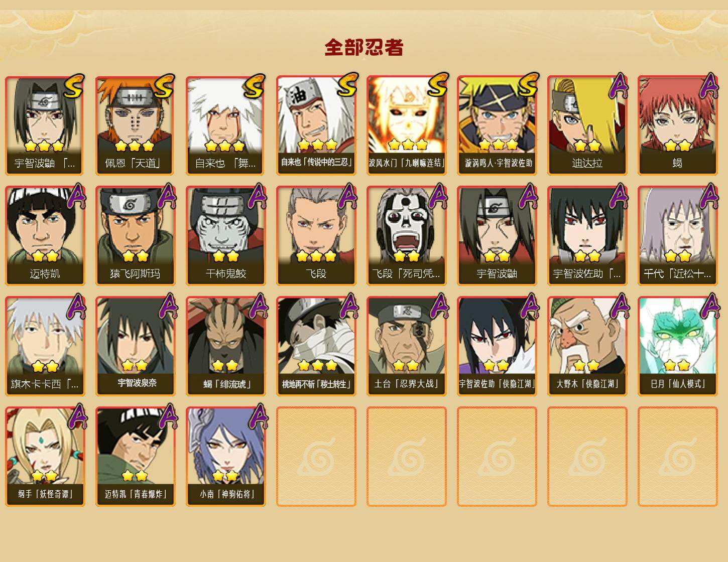Pick the 宇智波泉奈 character card

coord(136,346)
